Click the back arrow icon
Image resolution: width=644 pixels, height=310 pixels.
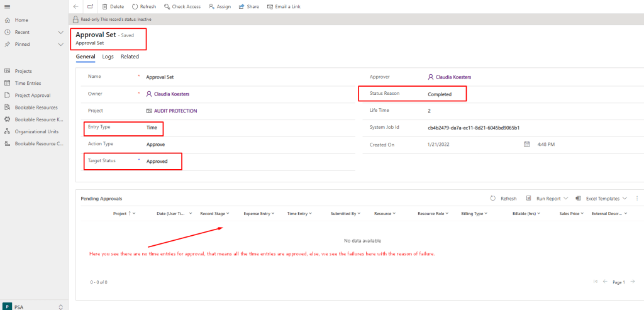click(x=75, y=6)
